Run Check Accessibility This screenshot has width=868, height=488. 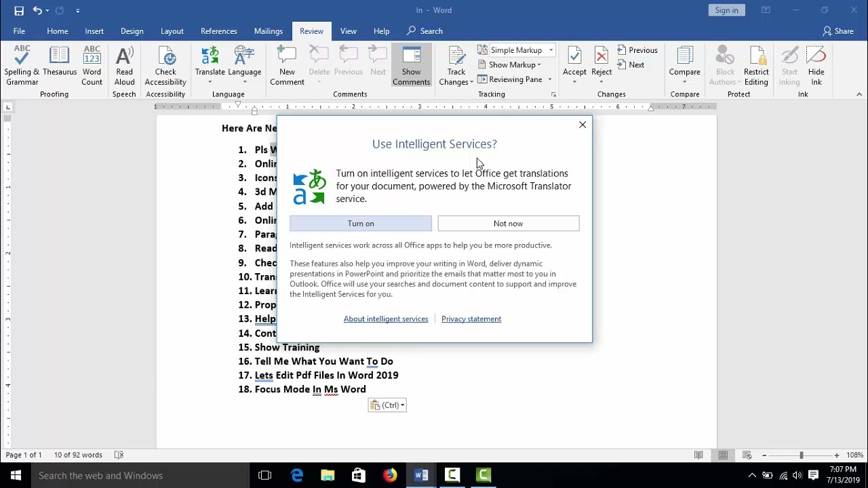click(165, 66)
